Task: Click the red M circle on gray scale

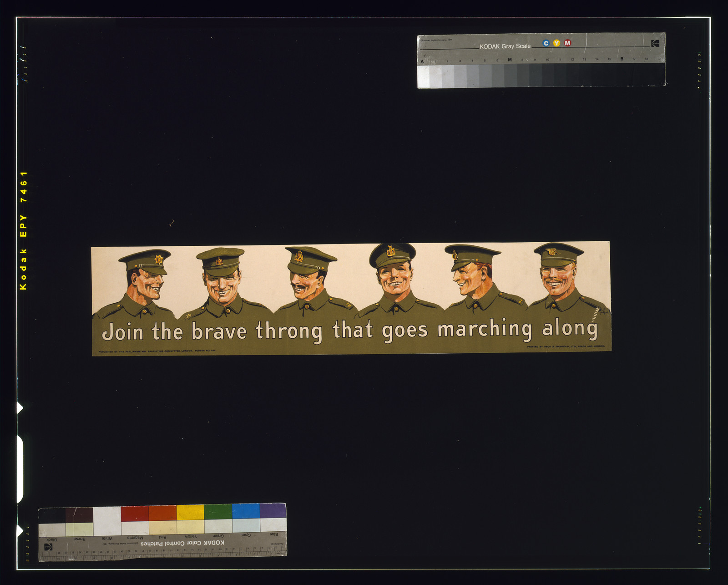Action: [567, 43]
